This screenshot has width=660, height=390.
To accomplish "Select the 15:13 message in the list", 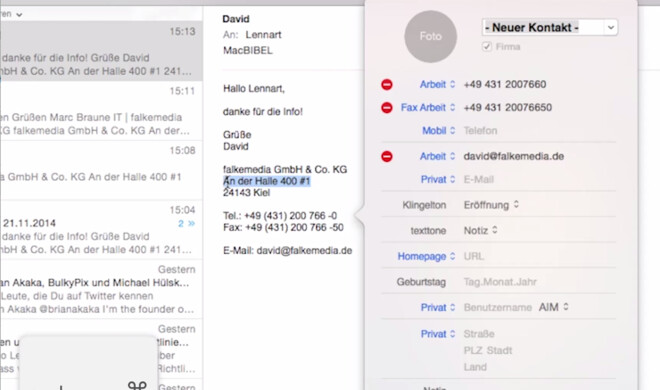I will point(101,50).
